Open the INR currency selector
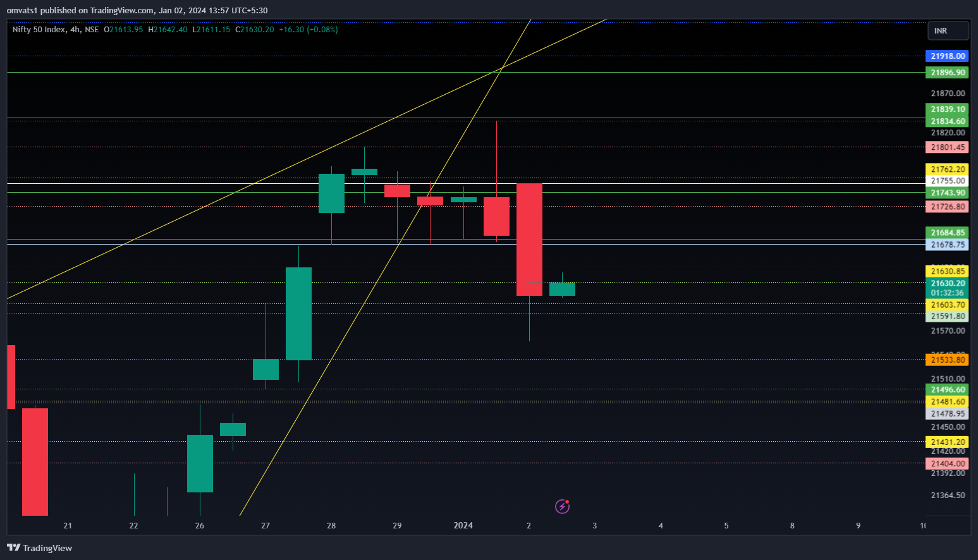 click(948, 30)
